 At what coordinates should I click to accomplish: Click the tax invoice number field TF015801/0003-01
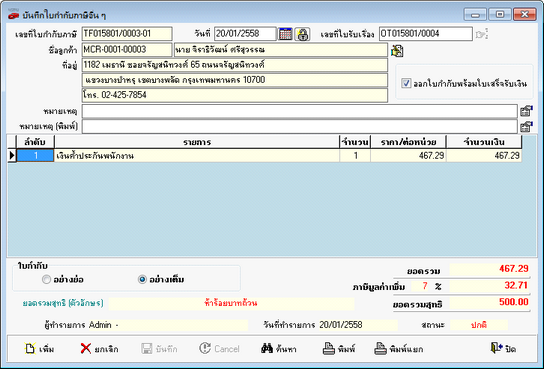tap(127, 34)
